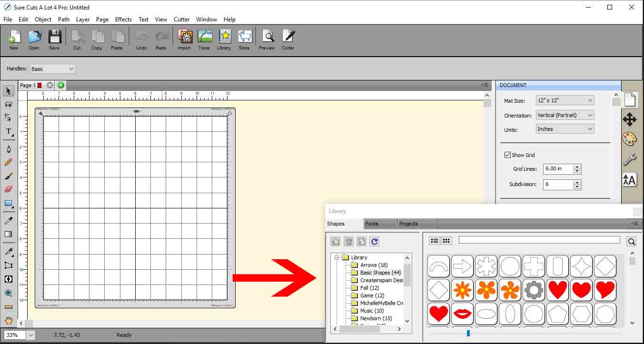Image resolution: width=644 pixels, height=344 pixels.
Task: Select the gray gear shape thumbnail
Action: [x=534, y=290]
